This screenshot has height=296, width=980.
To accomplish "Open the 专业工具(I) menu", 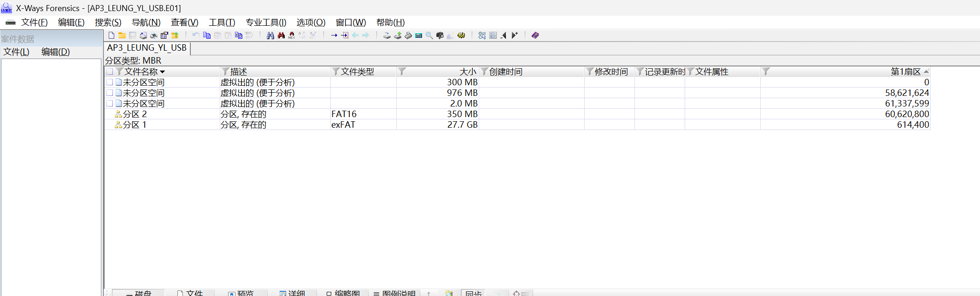I will pyautogui.click(x=266, y=22).
